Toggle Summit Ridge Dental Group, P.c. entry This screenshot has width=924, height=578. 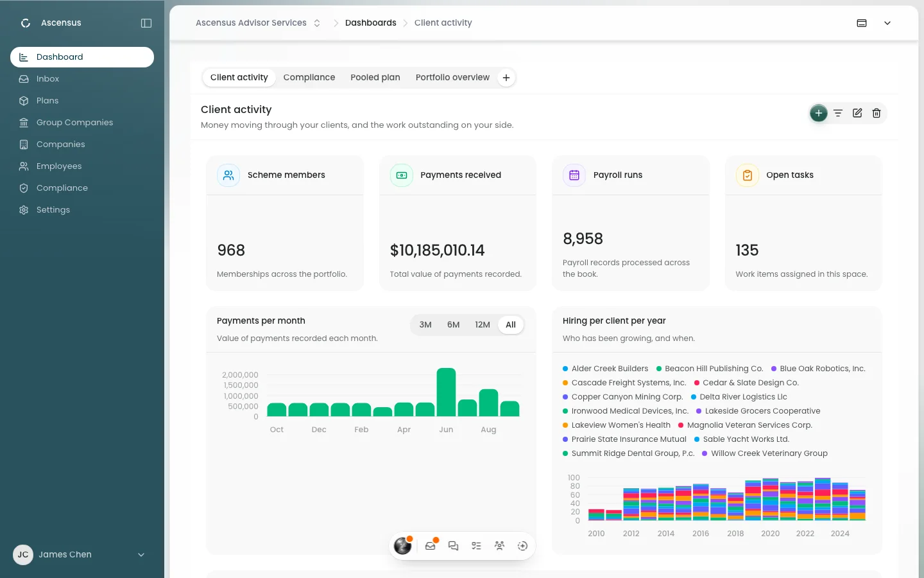click(x=628, y=453)
